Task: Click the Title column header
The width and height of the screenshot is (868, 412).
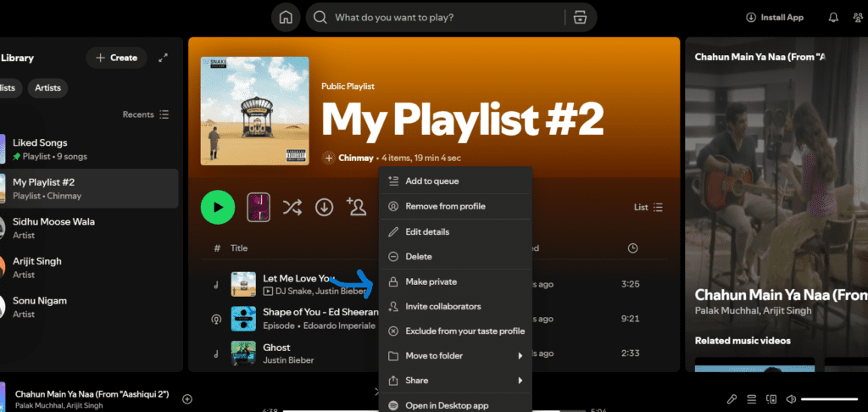Action: click(x=239, y=248)
